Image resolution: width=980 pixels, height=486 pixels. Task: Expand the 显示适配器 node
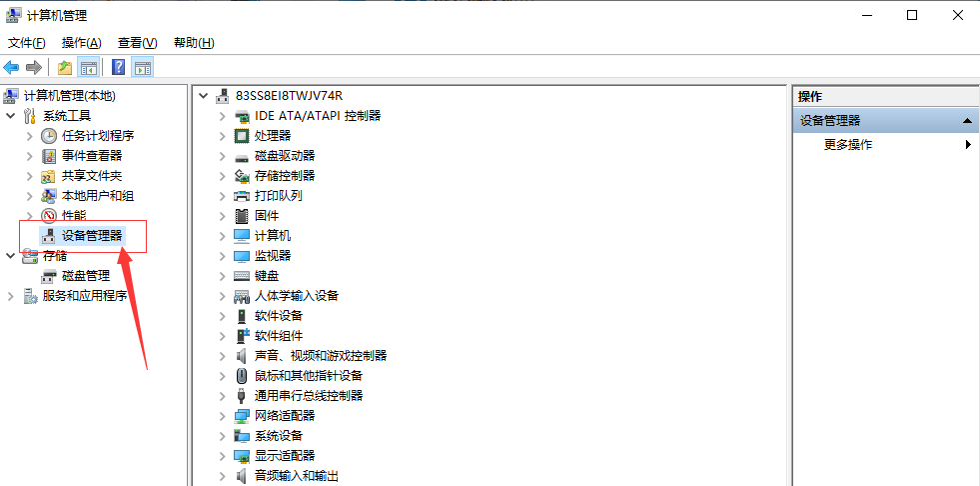[x=222, y=455]
